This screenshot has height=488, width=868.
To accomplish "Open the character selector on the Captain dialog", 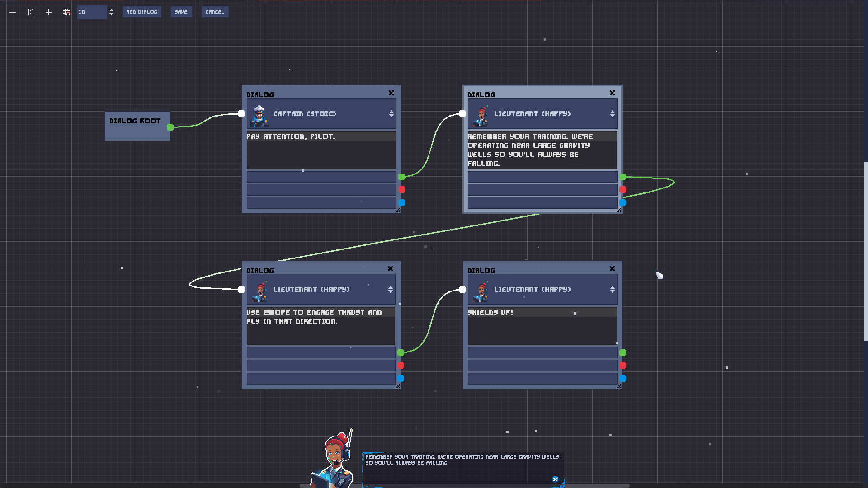I will (x=391, y=114).
